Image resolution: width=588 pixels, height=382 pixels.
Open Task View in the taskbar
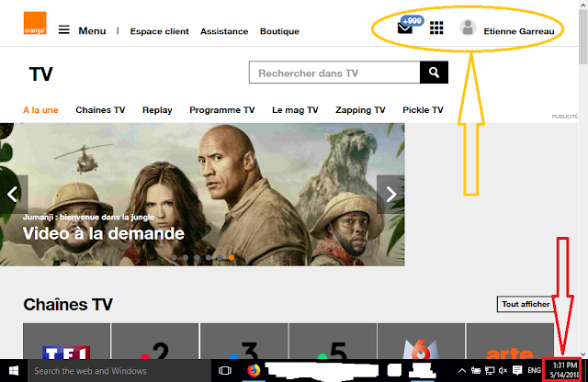(x=225, y=371)
